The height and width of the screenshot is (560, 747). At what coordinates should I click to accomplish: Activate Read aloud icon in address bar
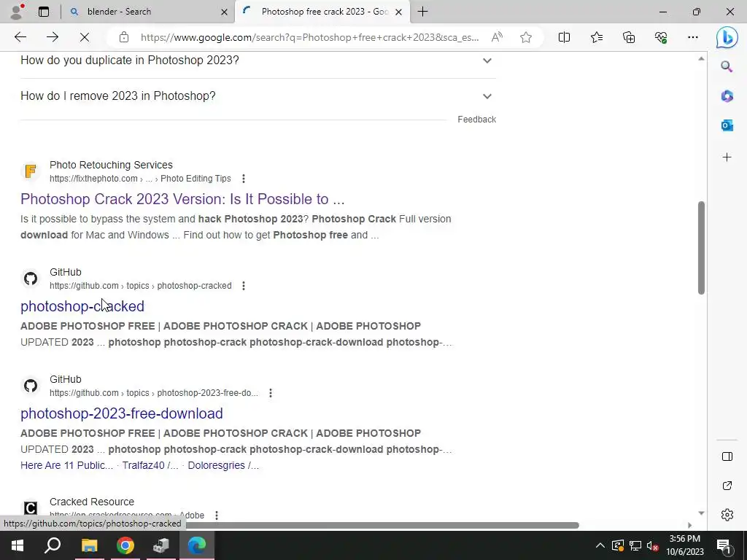[x=497, y=37]
